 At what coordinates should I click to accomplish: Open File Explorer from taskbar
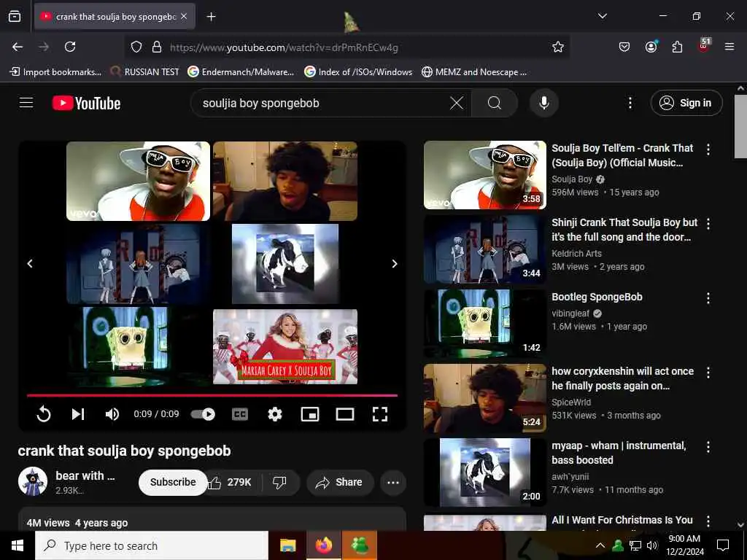287,545
